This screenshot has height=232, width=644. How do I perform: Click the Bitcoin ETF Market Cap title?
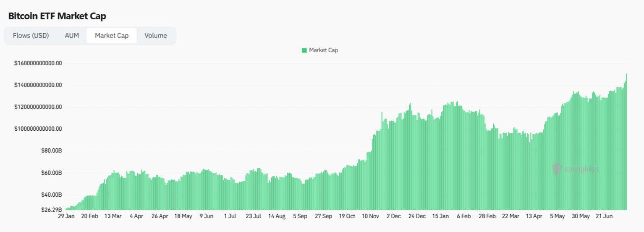[x=57, y=16]
